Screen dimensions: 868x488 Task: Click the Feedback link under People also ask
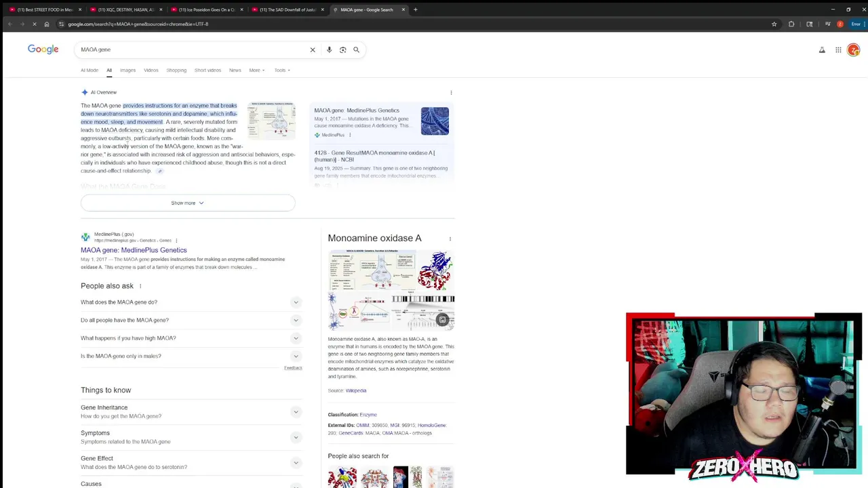click(x=293, y=368)
